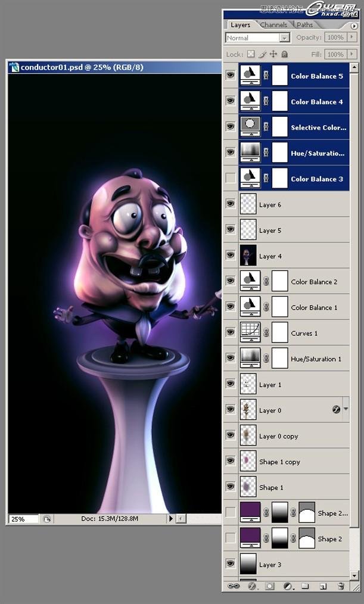364x604 pixels.
Task: Lock transparent pixels icon
Action: coord(251,54)
